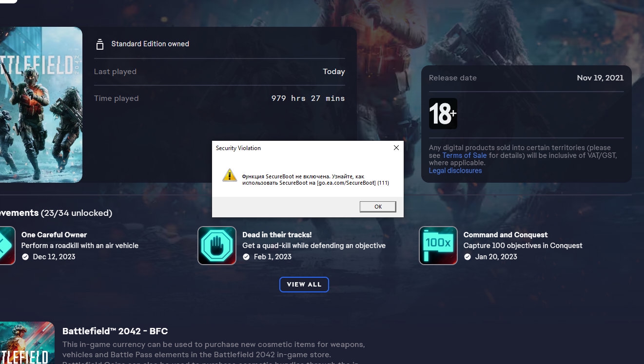Click the Battlefield™ 2042 - BFC title
This screenshot has height=364, width=644.
115,331
